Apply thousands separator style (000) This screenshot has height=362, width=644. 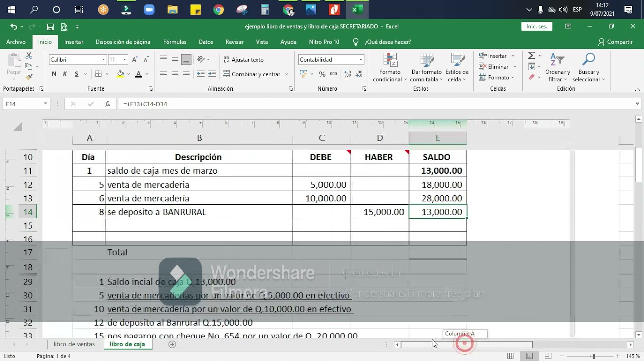click(x=333, y=74)
